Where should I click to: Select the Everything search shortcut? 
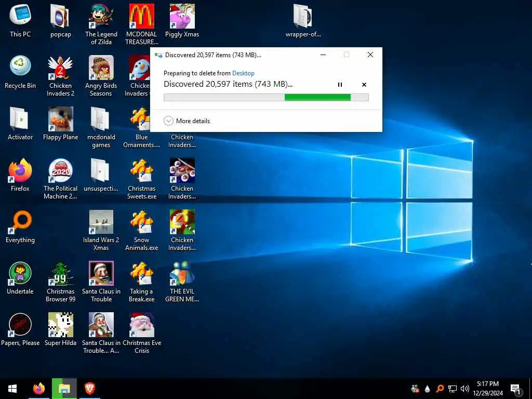tap(20, 227)
